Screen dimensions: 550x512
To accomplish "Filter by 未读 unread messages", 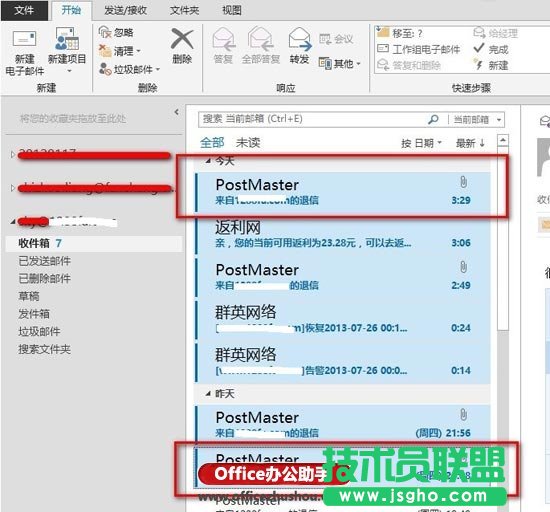I will pos(248,143).
